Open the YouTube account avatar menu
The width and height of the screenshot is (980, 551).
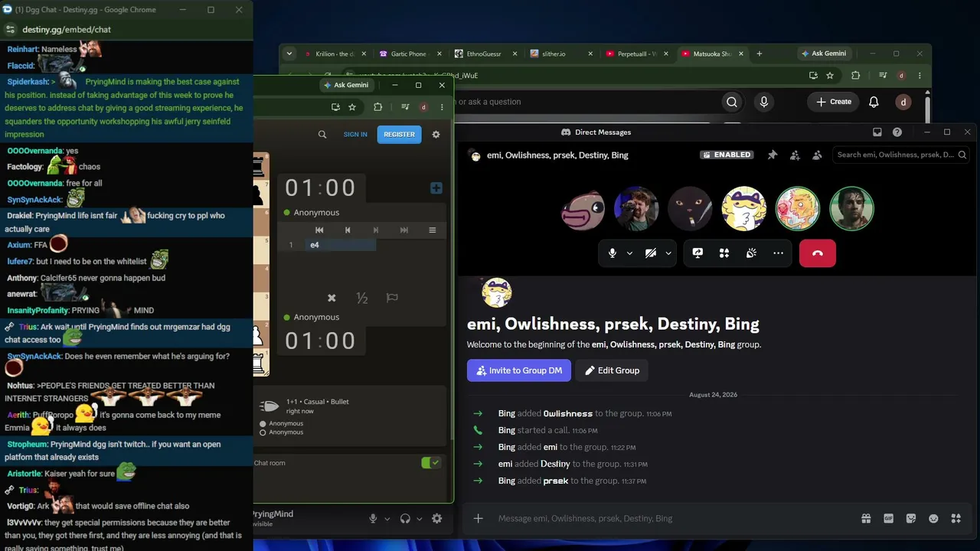tap(903, 102)
